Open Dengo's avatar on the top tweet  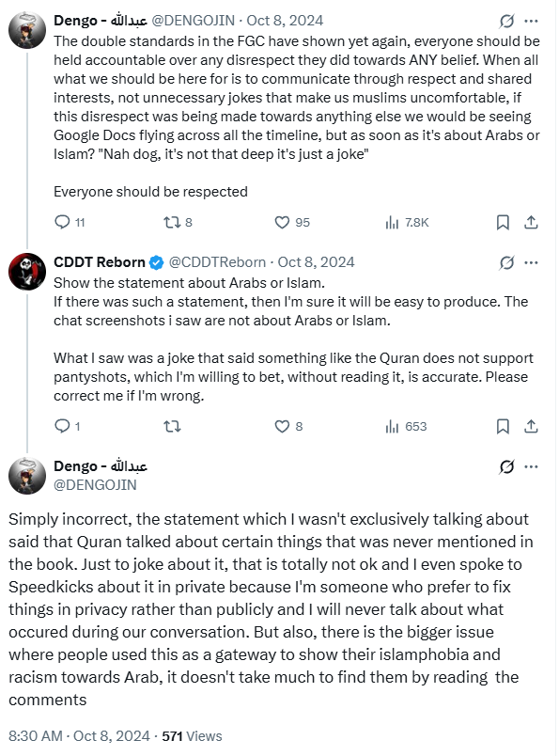[x=27, y=30]
